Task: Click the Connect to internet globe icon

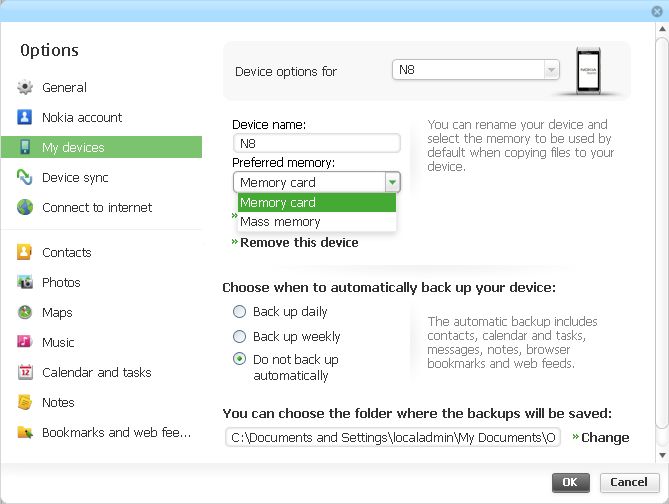Action: pos(25,208)
